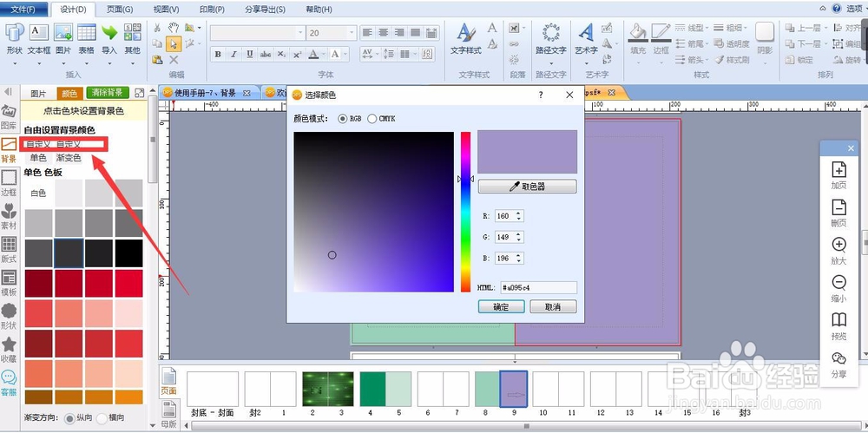Choose 横向 gradient direction radio button
868x433 pixels.
tap(102, 418)
